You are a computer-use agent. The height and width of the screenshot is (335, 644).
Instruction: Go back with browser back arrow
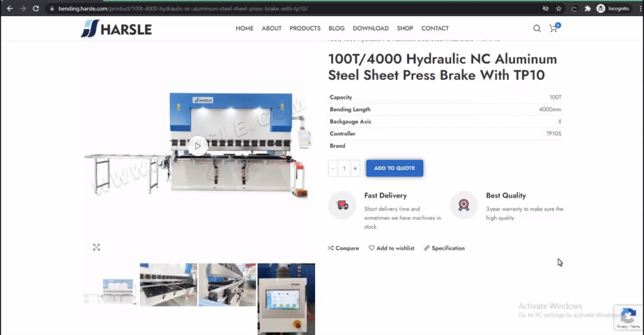pos(10,8)
